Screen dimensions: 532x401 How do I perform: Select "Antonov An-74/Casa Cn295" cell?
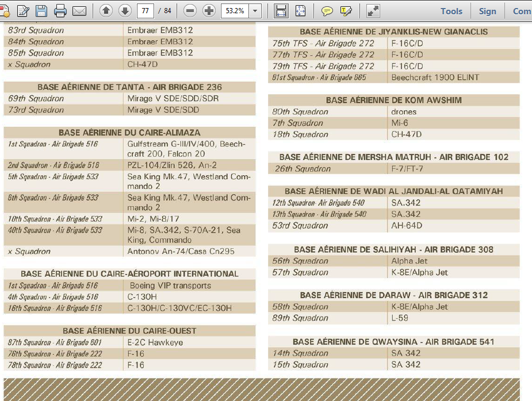(181, 252)
